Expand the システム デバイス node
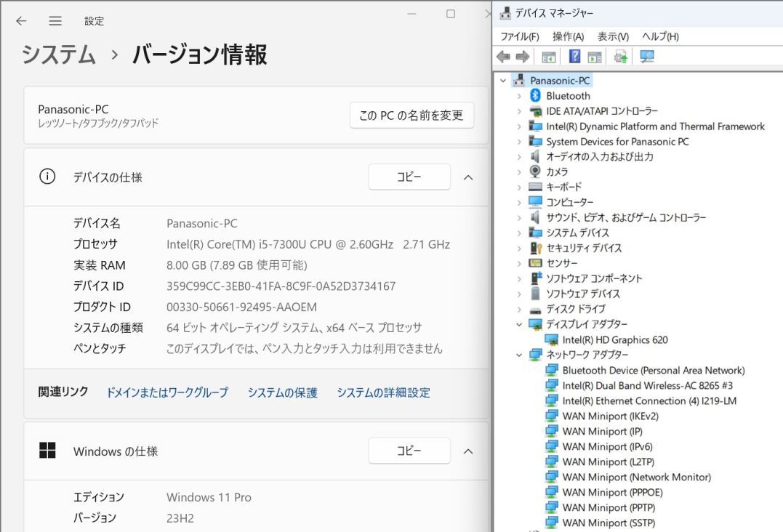 [519, 233]
